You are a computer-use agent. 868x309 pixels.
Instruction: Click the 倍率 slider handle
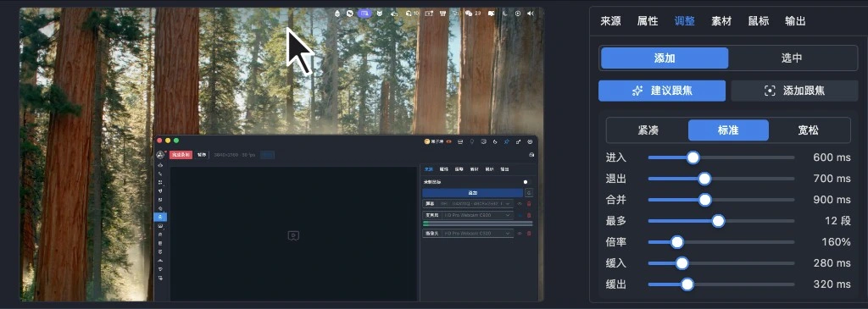click(x=677, y=242)
